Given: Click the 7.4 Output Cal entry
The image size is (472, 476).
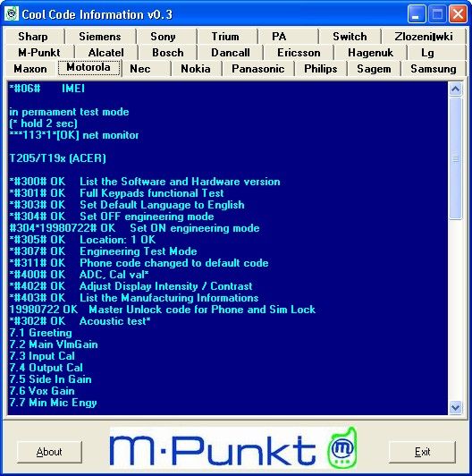Looking at the screenshot, I should (x=46, y=368).
